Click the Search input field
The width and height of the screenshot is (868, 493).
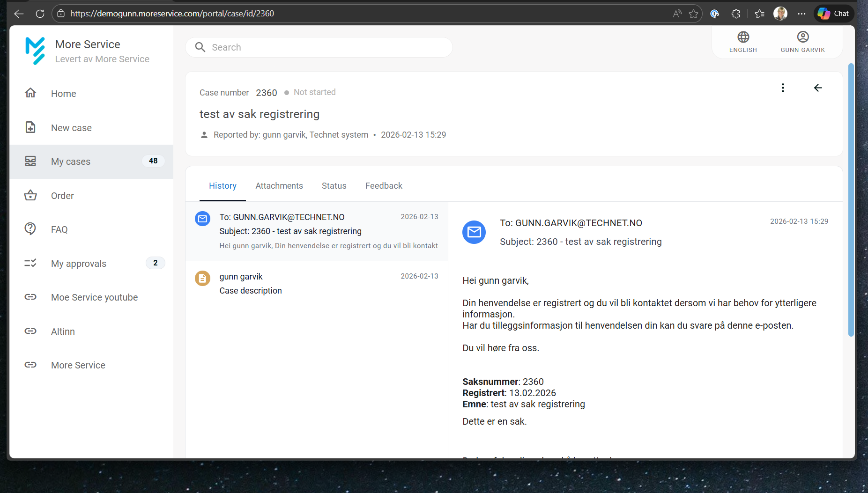(323, 47)
